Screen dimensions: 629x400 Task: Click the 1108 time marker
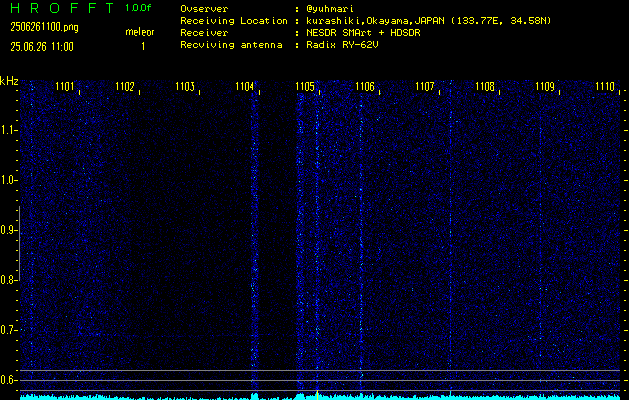(485, 86)
